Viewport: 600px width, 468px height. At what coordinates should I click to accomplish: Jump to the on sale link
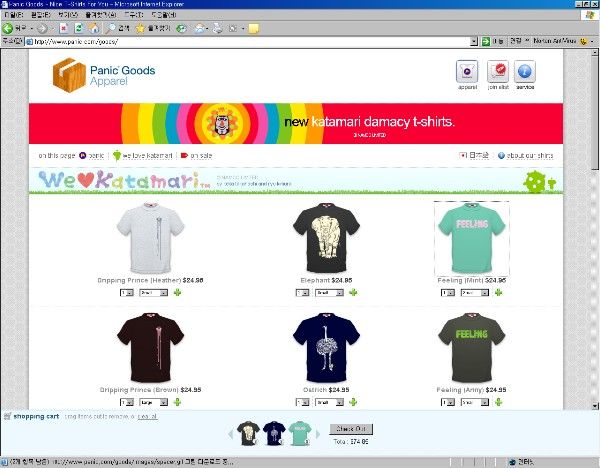[x=196, y=155]
